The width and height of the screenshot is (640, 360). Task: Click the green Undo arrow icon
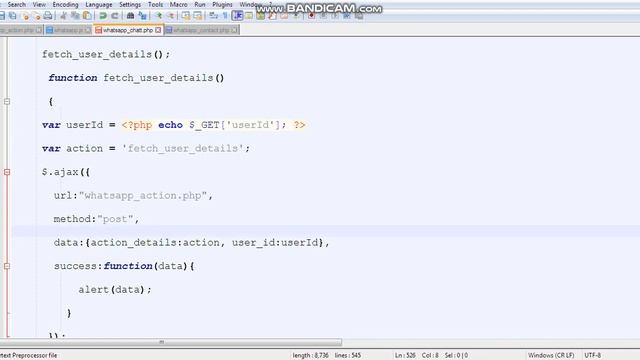[103, 16]
